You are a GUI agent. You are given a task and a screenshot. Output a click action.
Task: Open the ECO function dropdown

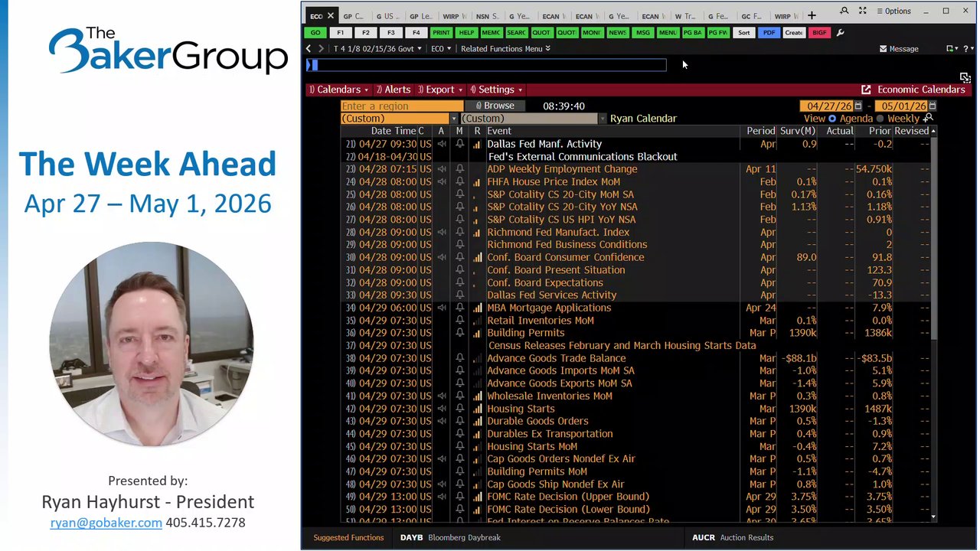click(x=441, y=48)
